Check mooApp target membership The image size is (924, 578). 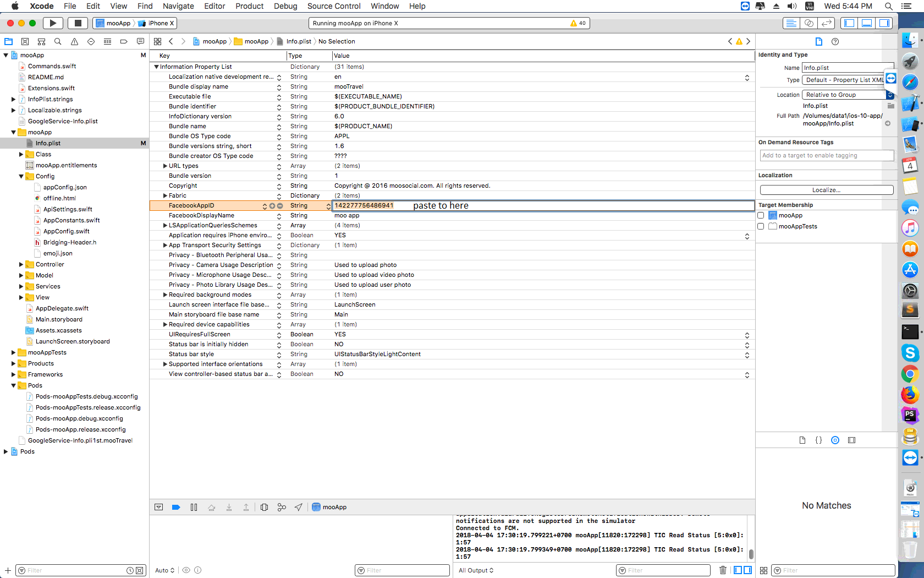pos(761,215)
